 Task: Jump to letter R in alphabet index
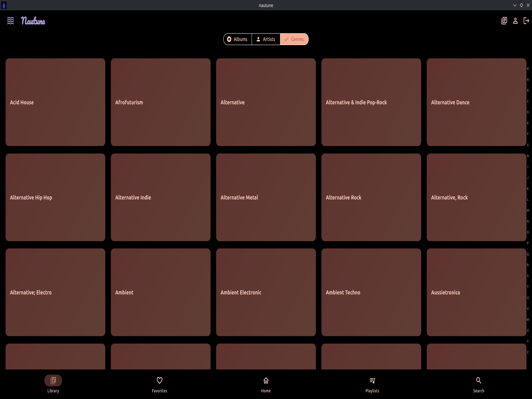pyautogui.click(x=528, y=265)
